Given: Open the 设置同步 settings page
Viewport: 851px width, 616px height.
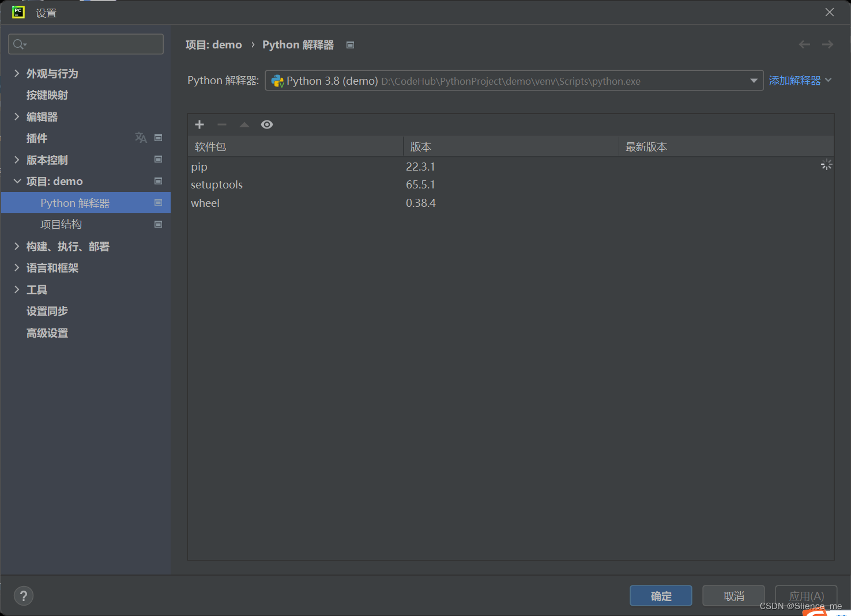Looking at the screenshot, I should (x=47, y=311).
